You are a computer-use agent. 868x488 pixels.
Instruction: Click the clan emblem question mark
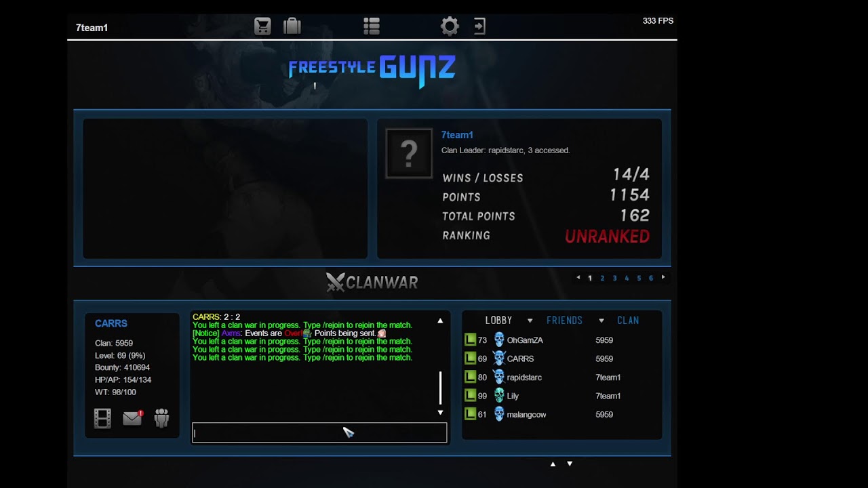pos(409,154)
